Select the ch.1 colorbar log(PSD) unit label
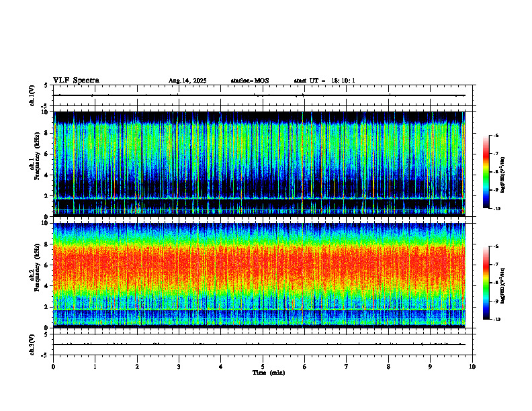The width and height of the screenshot is (532, 411). tap(503, 175)
